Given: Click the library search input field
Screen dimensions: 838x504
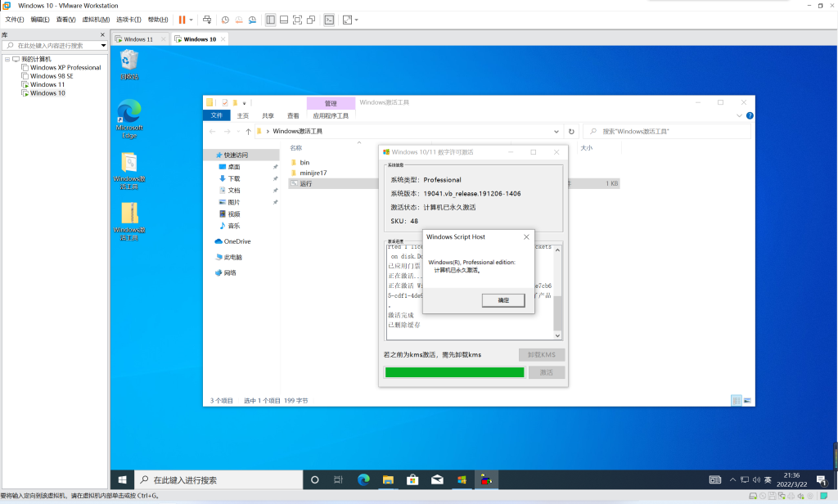Looking at the screenshot, I should (x=51, y=46).
